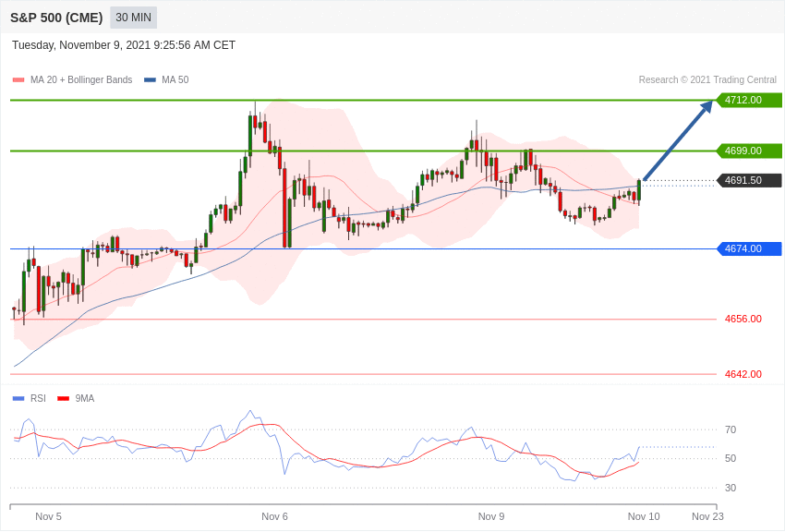Screen dimensions: 785x532
Task: Click the 30 MIN timeframe badge
Action: point(133,18)
